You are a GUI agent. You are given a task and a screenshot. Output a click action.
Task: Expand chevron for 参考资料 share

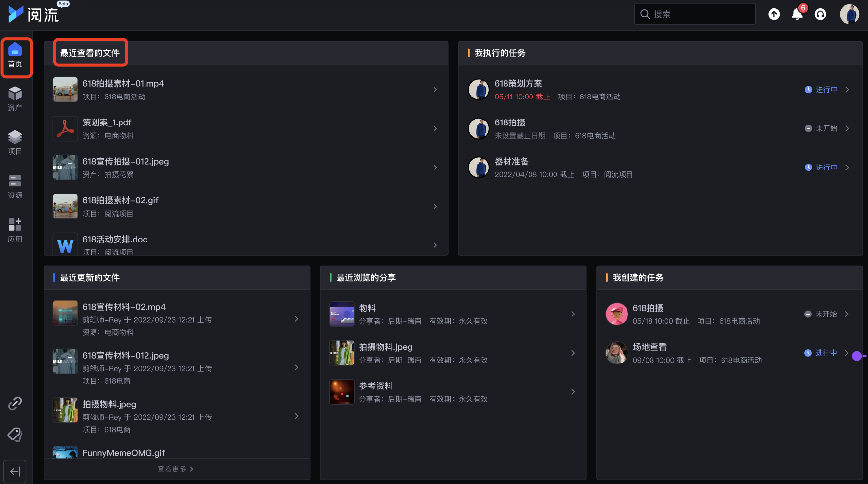point(573,392)
